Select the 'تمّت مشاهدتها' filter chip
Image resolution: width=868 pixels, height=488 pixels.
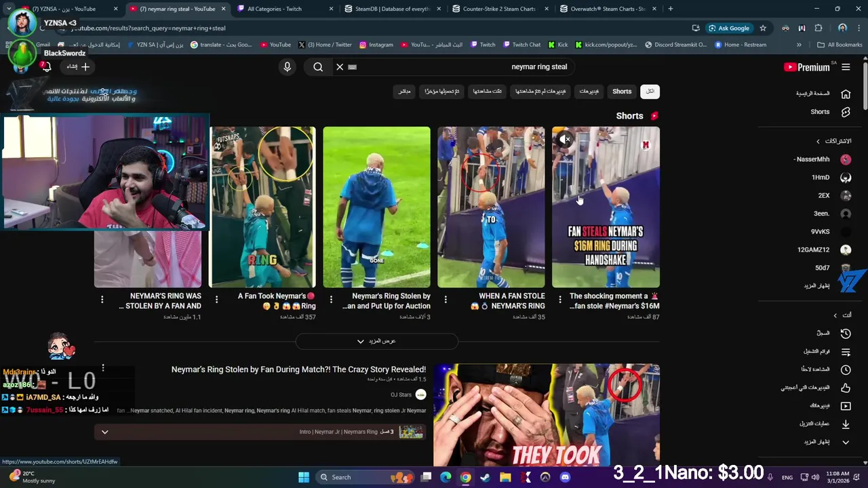(x=487, y=91)
